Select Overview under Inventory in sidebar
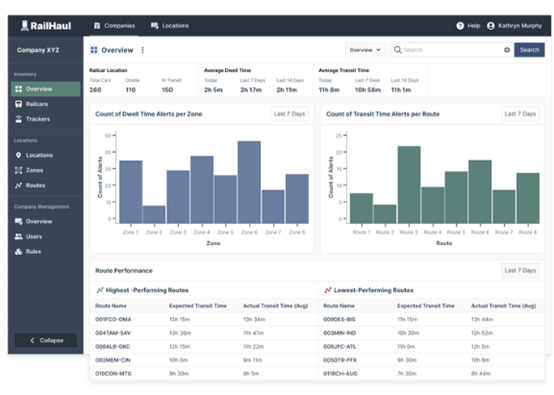The height and width of the screenshot is (395, 554). pyautogui.click(x=46, y=89)
